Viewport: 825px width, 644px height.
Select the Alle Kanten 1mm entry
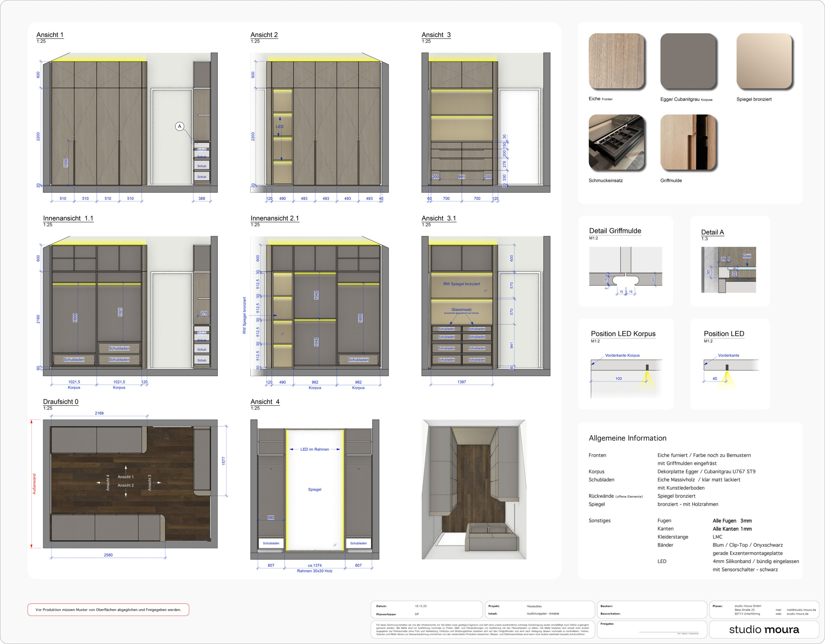pyautogui.click(x=732, y=529)
